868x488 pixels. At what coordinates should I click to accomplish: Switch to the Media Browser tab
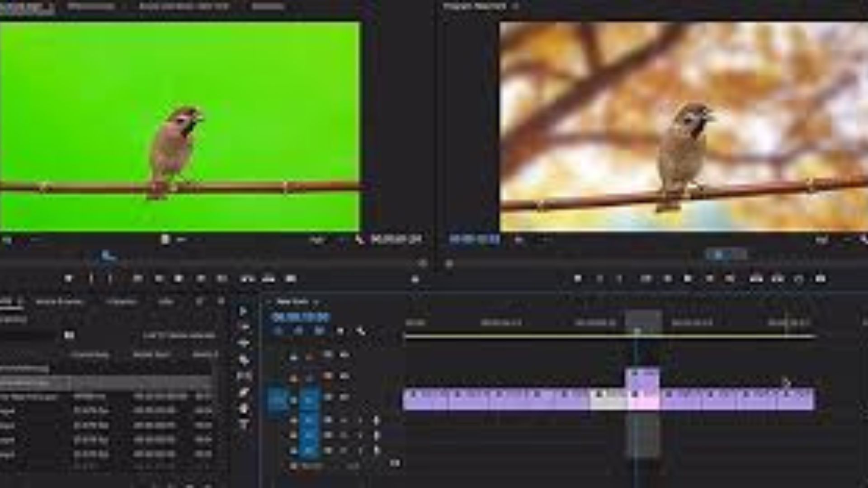[x=59, y=301]
